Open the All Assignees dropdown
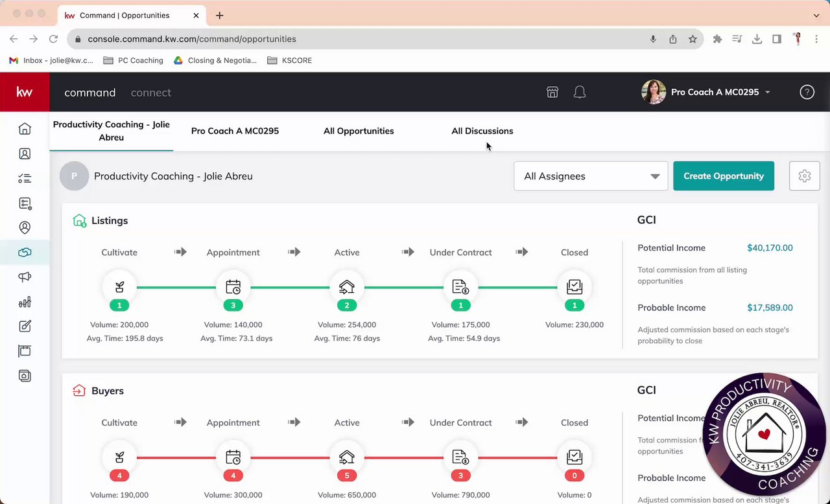The image size is (830, 504). (591, 176)
